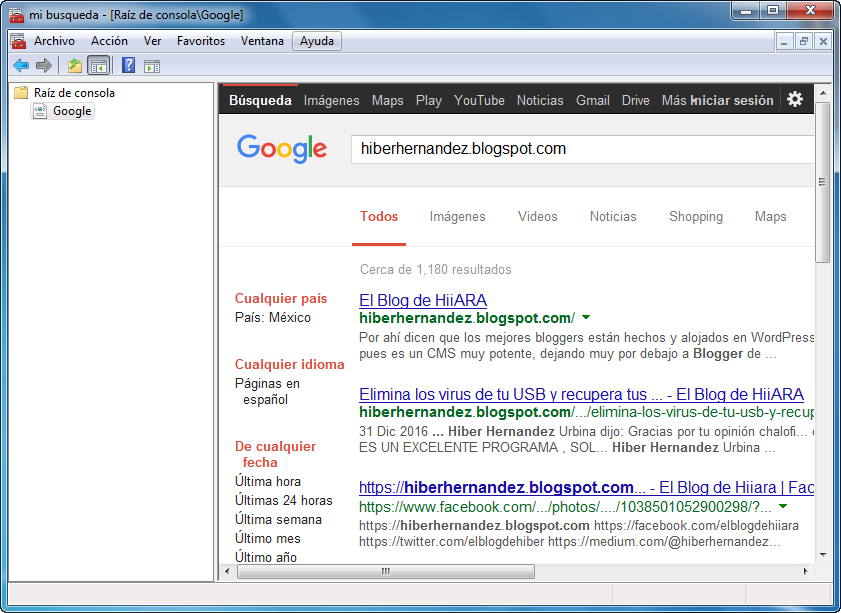Click the horizontal scrollbar thumb
Screen dimensions: 841x613
386,572
